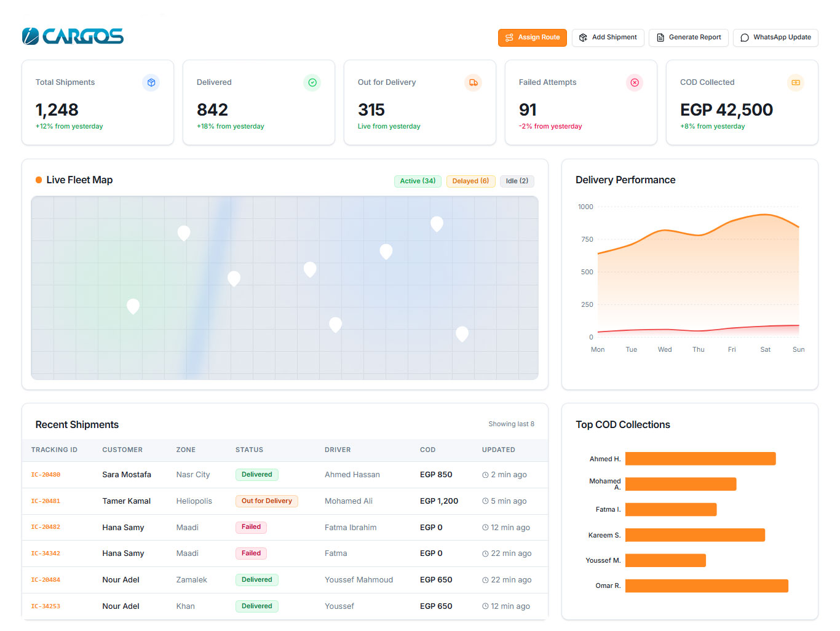The height and width of the screenshot is (631, 840).
Task: Toggle the Active (34) fleet filter
Action: click(418, 181)
